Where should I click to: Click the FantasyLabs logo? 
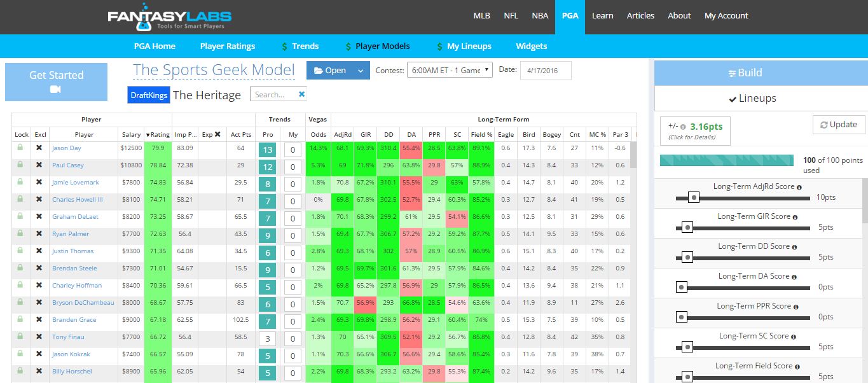click(169, 17)
